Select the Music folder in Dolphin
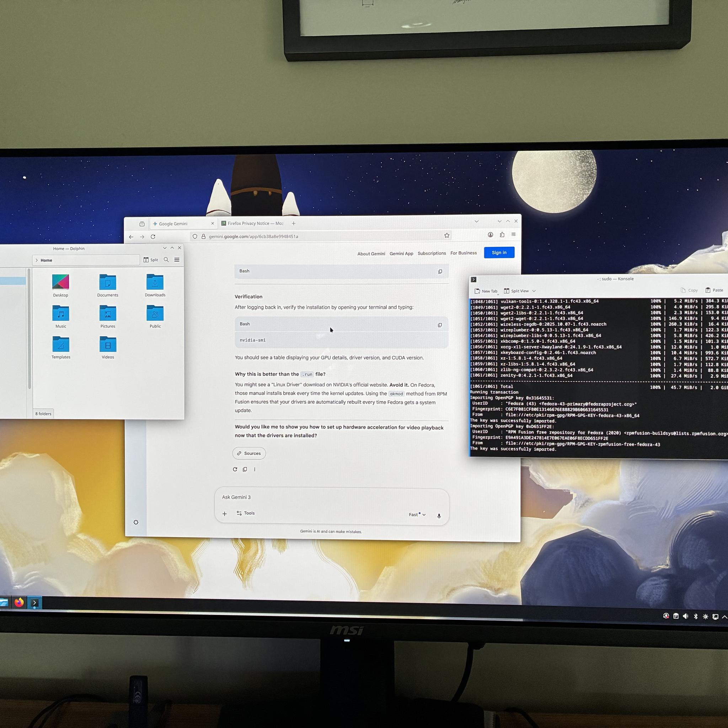This screenshot has height=728, width=728. tap(61, 317)
